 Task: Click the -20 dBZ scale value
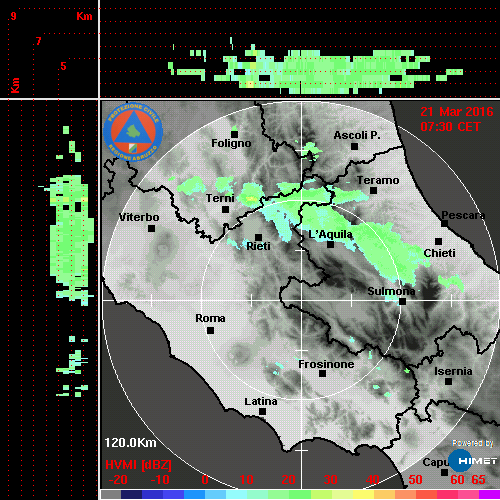pyautogui.click(x=118, y=480)
